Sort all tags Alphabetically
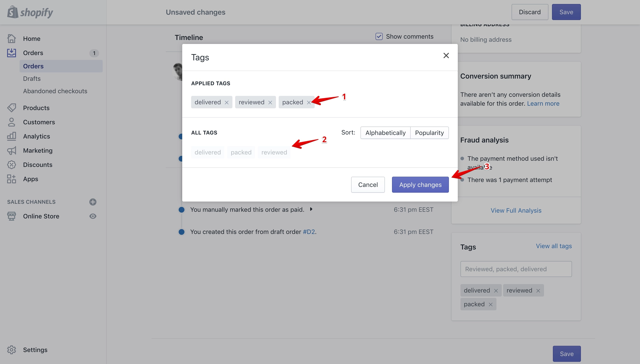Screen dimensions: 640x364 point(386,133)
